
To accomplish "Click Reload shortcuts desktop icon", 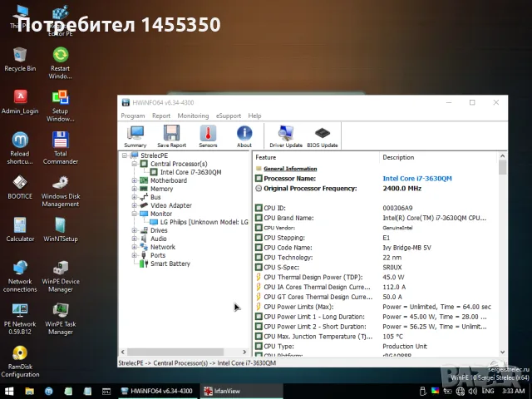I will 20,148.
